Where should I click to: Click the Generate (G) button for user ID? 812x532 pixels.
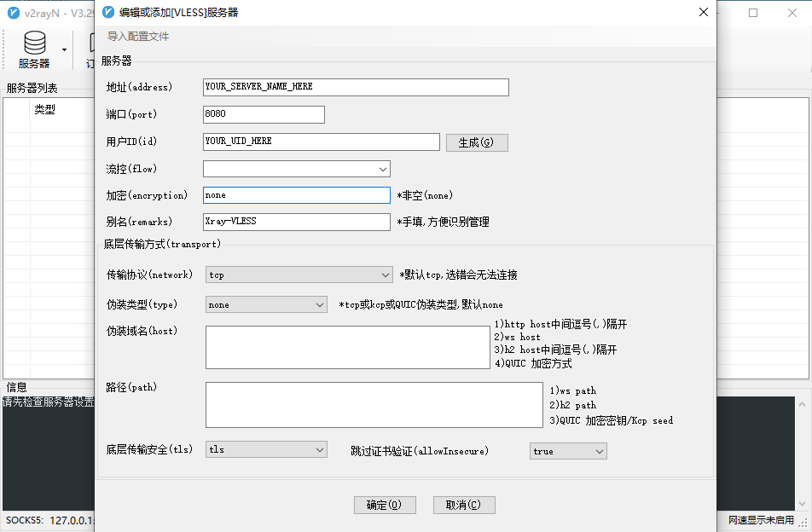pos(477,142)
